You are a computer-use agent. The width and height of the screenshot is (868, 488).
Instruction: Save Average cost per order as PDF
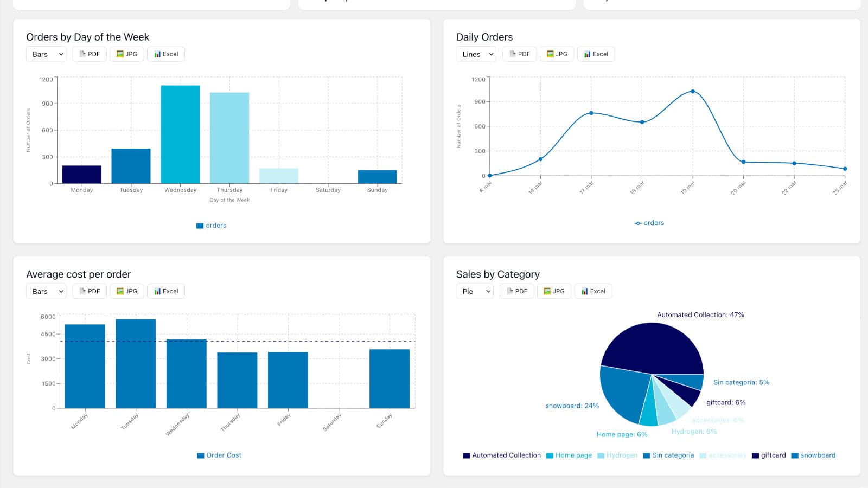[90, 291]
